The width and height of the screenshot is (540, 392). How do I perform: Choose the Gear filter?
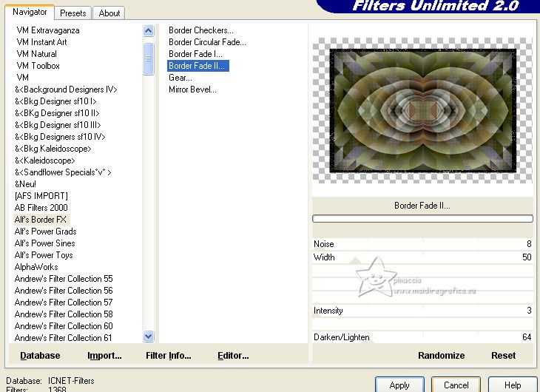[x=180, y=78]
